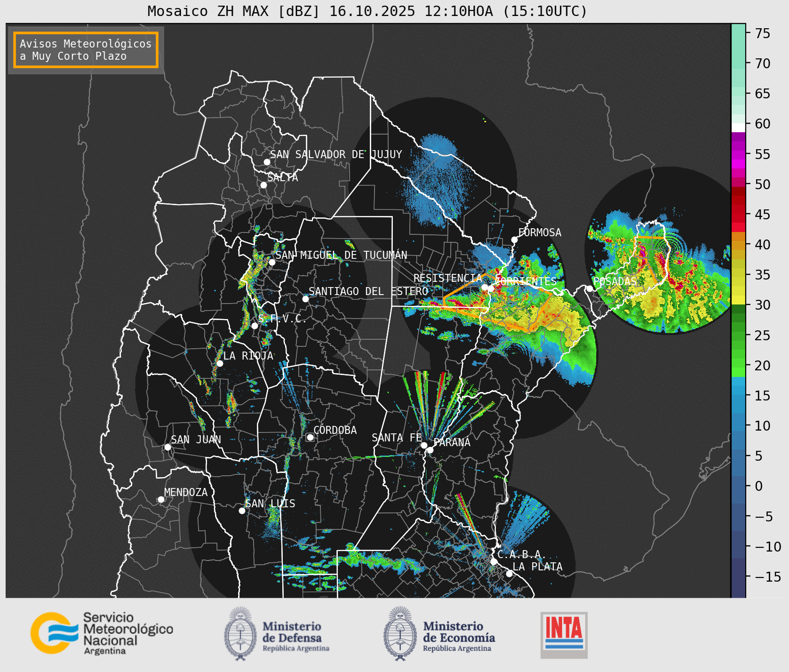Click the 0 label on the dBZ scale

[758, 486]
